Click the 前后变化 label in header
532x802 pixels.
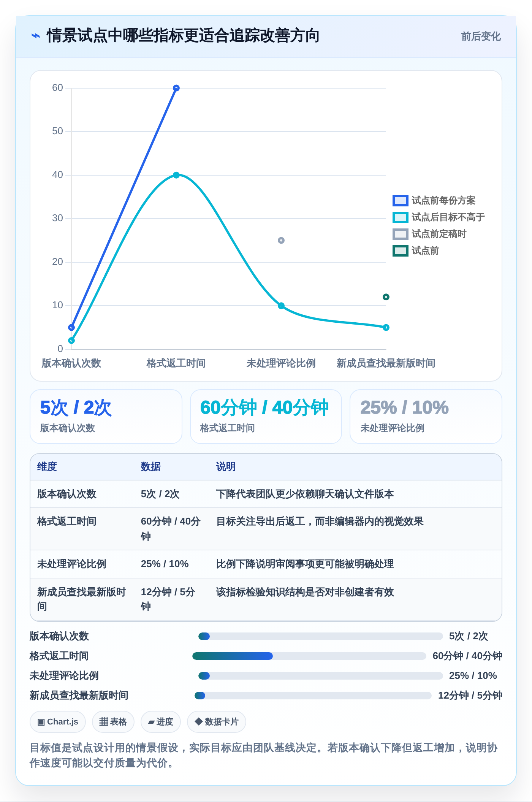[481, 36]
